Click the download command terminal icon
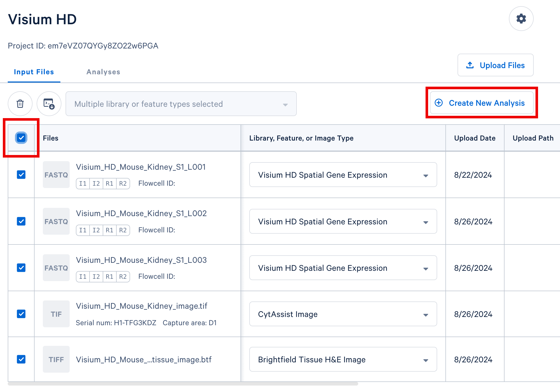560x392 pixels. pyautogui.click(x=49, y=104)
